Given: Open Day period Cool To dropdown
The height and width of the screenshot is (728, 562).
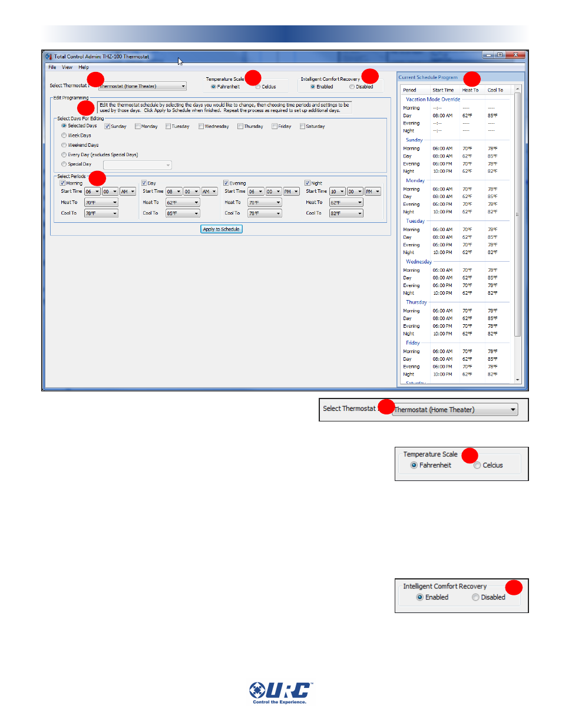Looking at the screenshot, I should [x=183, y=213].
